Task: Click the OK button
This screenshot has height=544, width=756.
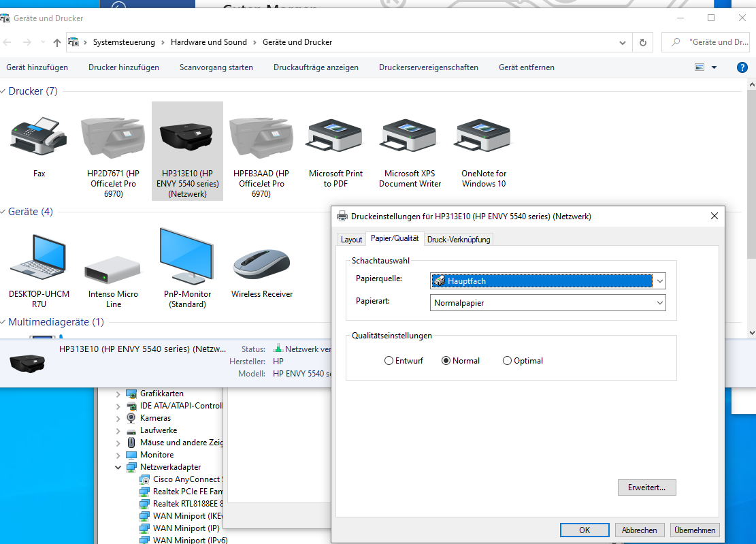Action: pyautogui.click(x=585, y=530)
